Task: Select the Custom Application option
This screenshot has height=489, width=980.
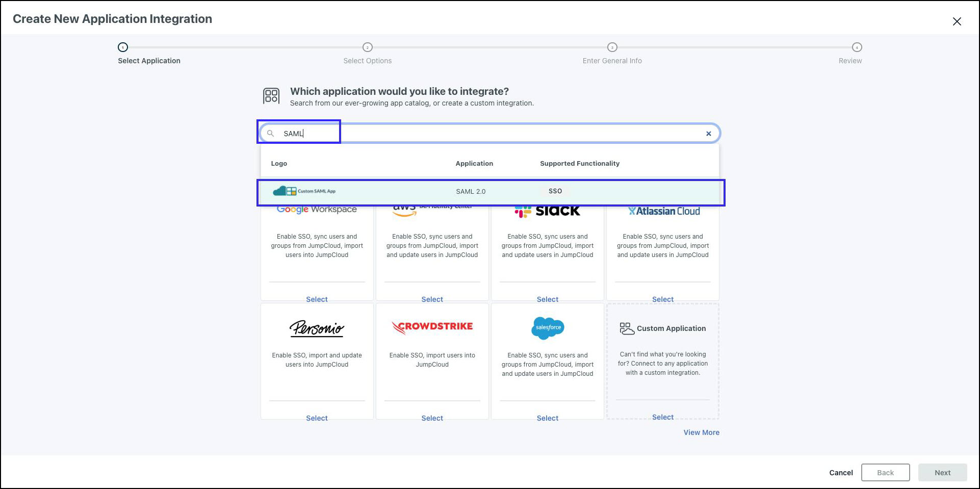Action: tap(663, 417)
